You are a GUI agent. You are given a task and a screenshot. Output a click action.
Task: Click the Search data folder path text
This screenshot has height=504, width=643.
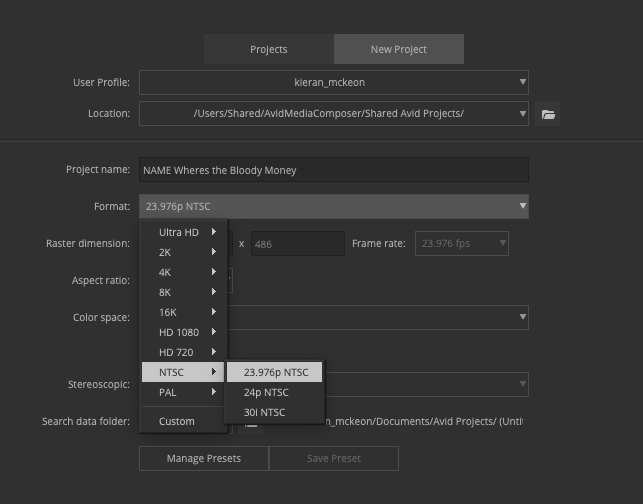[424, 421]
